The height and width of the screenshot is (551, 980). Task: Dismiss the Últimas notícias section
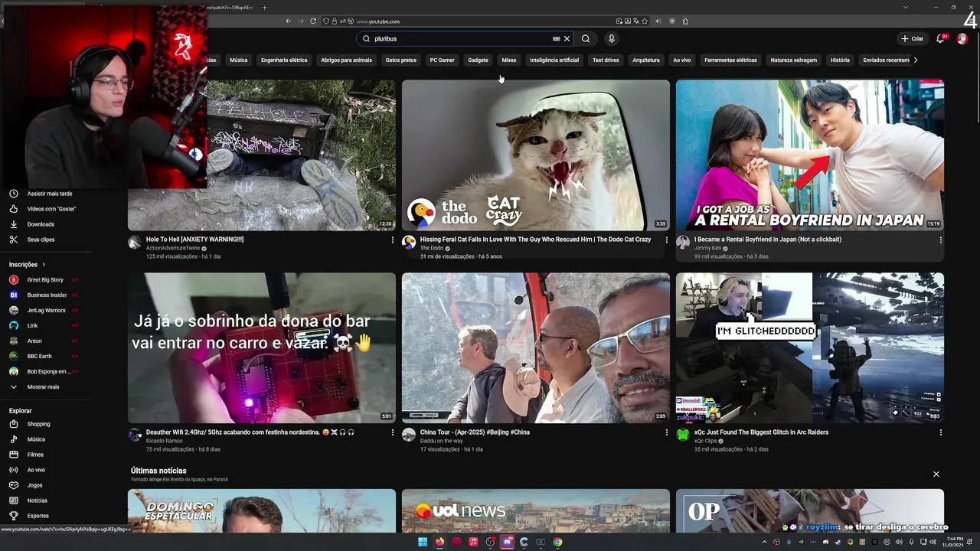(936, 474)
